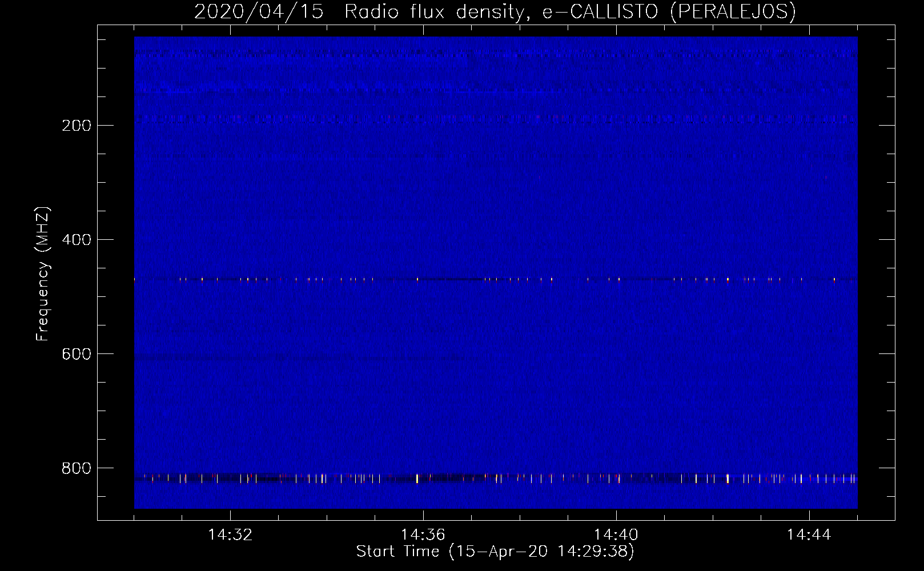Screen dimensions: 924x571
Task: Click the 200 frequency tick label
Action: tap(77, 125)
